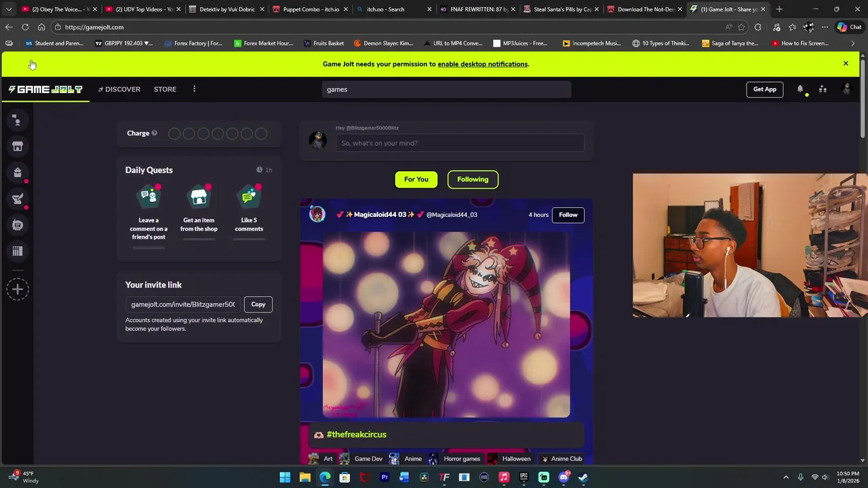Click the first empty Charge circle
This screenshot has height=488, width=868.
(x=174, y=134)
